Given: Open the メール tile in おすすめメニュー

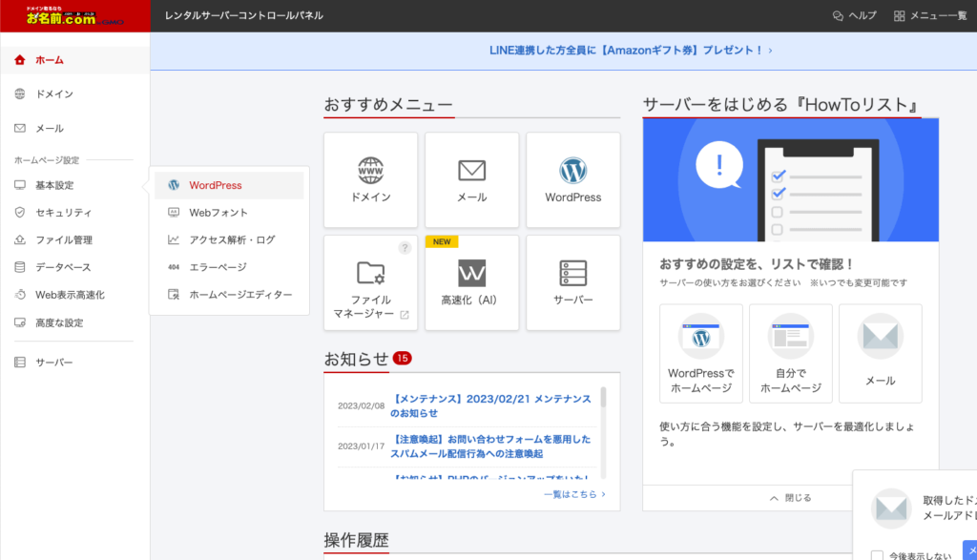Looking at the screenshot, I should (471, 180).
